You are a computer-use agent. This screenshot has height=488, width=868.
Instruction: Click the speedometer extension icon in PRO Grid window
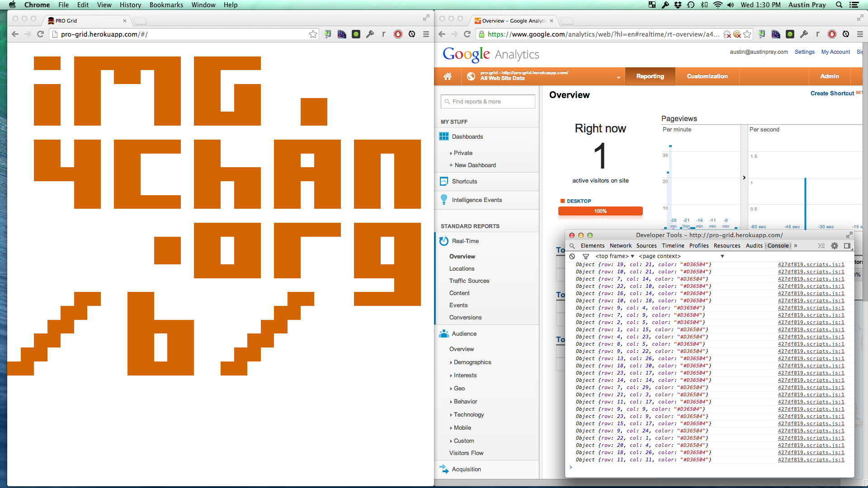(x=342, y=34)
